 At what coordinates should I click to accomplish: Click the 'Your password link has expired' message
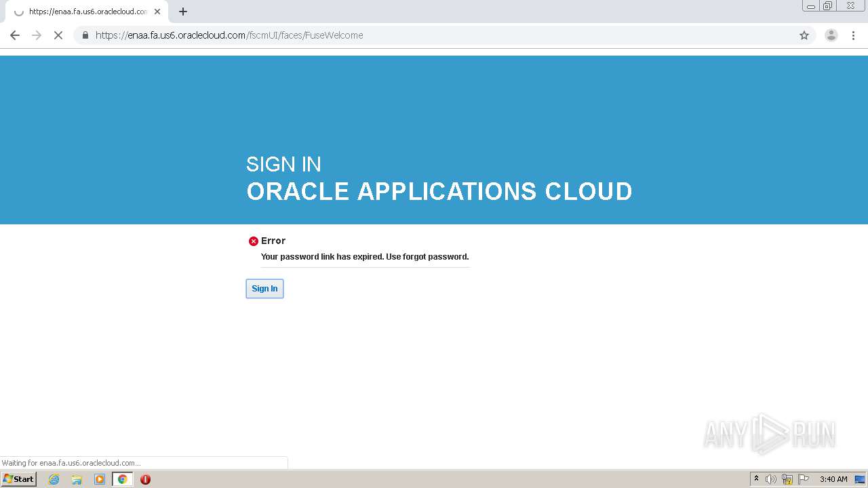click(x=365, y=257)
